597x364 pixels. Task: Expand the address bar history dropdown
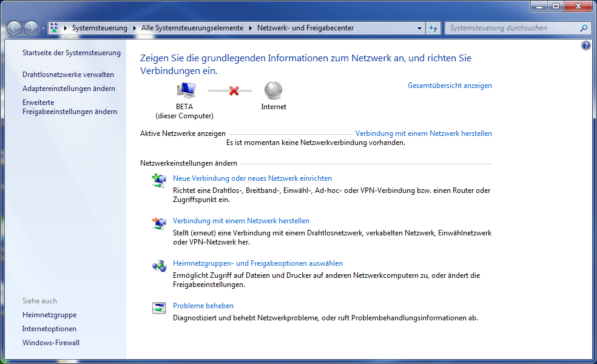coord(420,28)
